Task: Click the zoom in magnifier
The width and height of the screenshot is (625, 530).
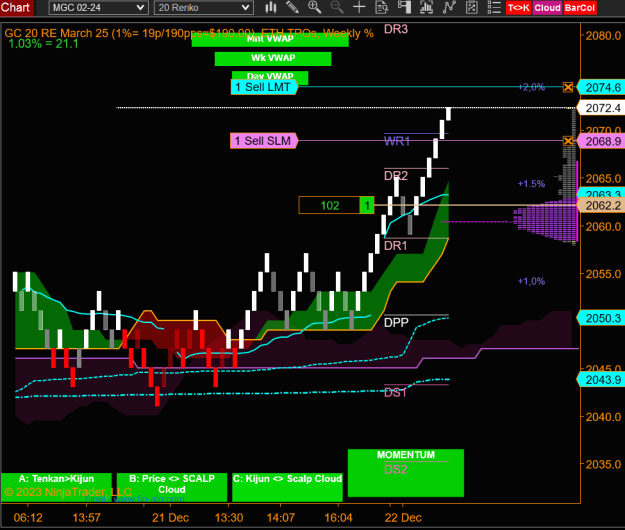Action: pos(314,7)
